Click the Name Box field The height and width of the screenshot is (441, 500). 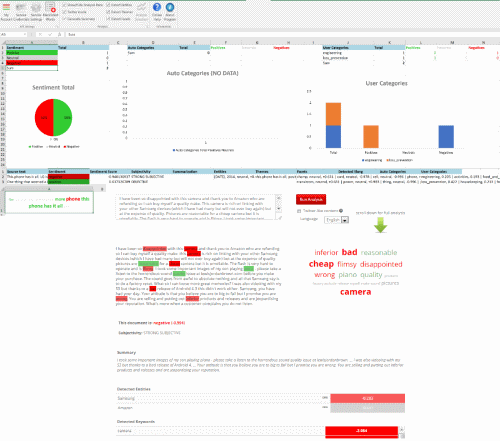point(12,34)
